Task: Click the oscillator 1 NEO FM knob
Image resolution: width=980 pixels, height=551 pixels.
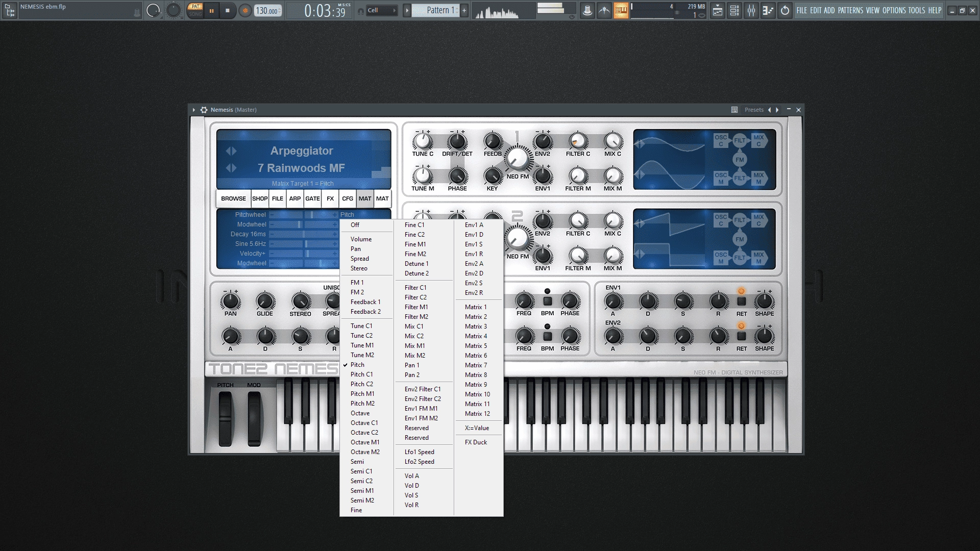Action: pos(518,159)
